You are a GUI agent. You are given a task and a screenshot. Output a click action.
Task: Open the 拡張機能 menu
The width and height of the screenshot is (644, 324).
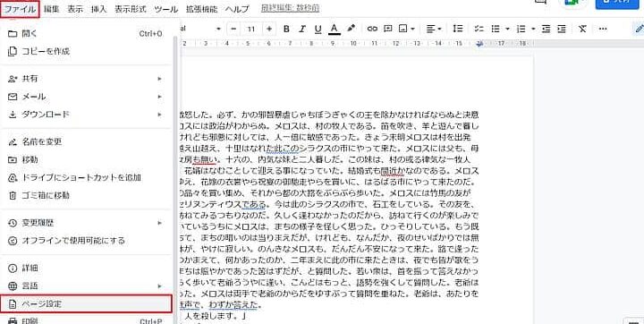pyautogui.click(x=201, y=9)
